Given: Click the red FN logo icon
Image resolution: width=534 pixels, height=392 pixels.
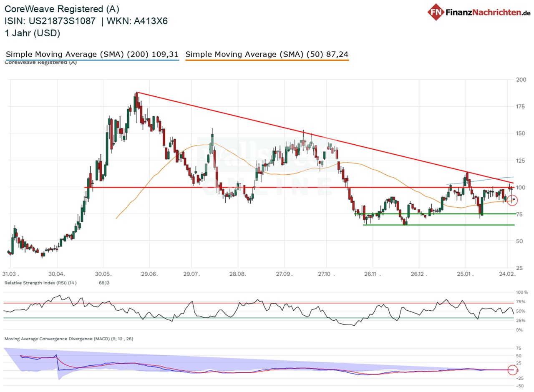Looking at the screenshot, I should pos(436,11).
